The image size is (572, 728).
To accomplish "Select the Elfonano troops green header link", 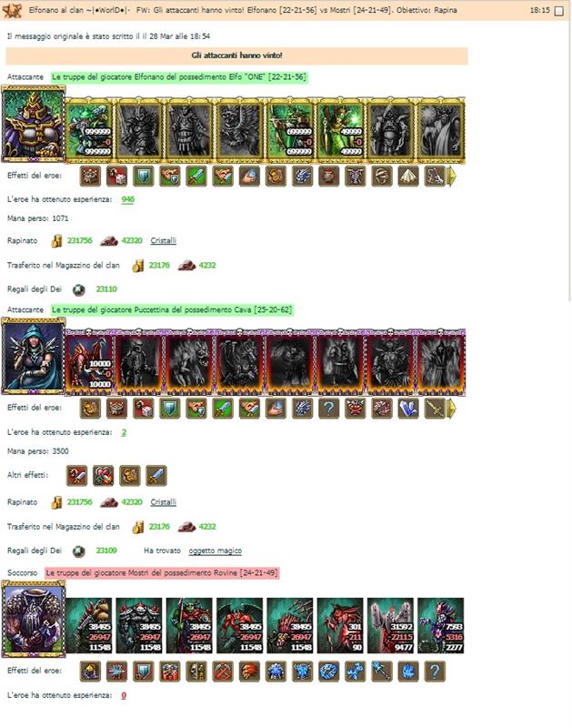I will [179, 77].
